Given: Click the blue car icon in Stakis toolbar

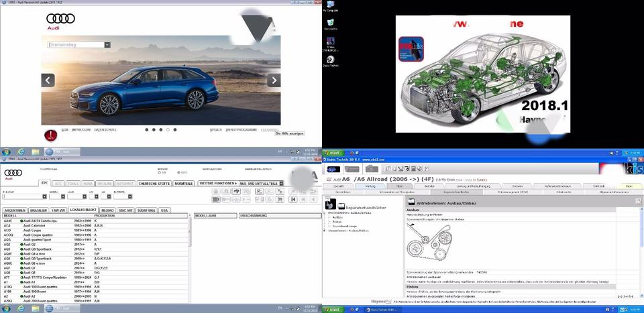Looking at the screenshot, I should coord(333,169).
